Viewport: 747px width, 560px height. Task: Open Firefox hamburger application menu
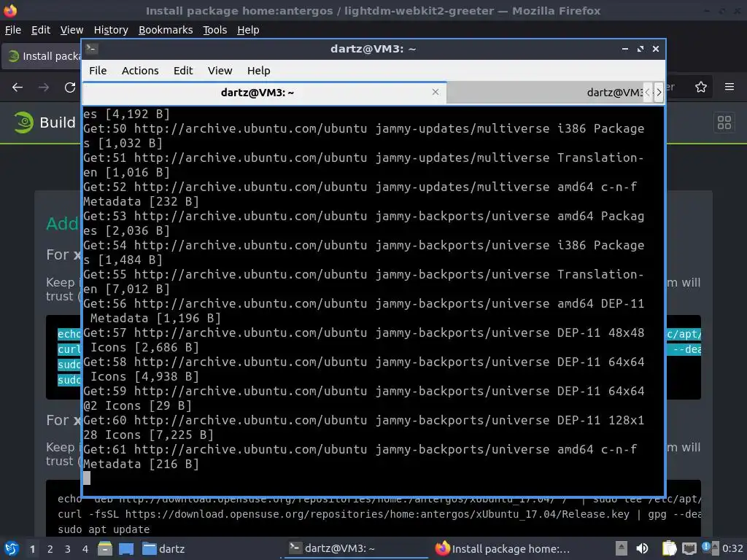(729, 87)
